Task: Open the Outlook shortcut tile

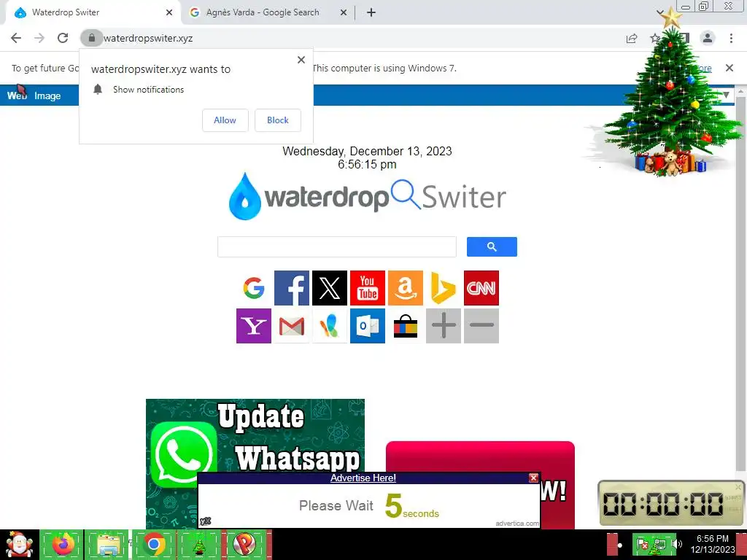Action: pos(368,326)
